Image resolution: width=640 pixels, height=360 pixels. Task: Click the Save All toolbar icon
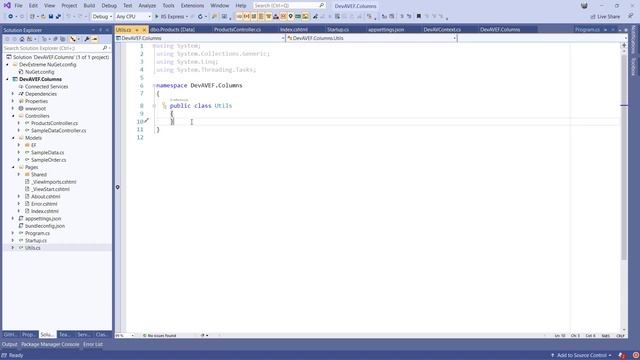pos(58,16)
